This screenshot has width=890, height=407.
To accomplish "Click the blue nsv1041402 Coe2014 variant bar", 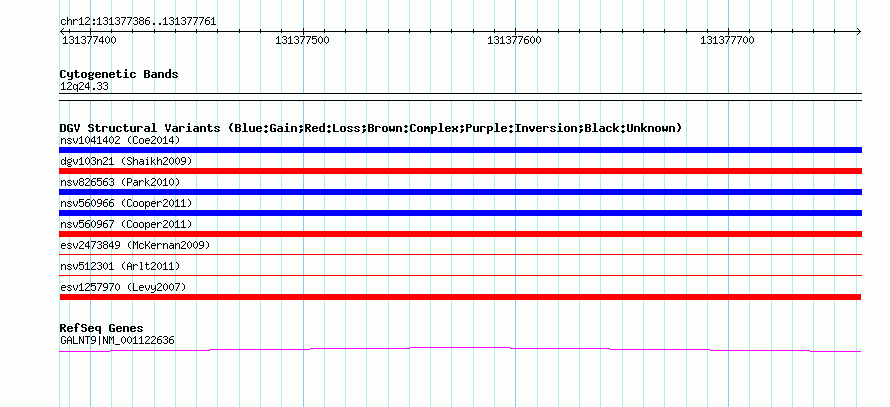I will [460, 150].
